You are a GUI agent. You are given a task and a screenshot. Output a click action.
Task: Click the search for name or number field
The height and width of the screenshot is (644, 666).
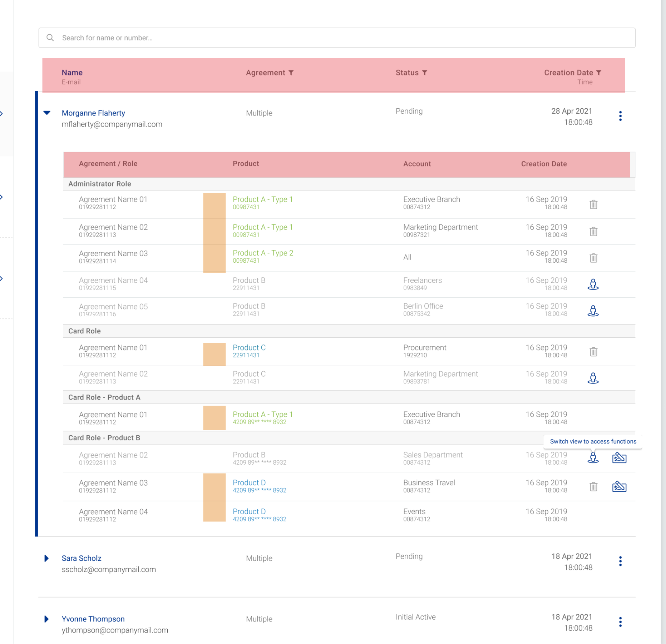[143, 38]
